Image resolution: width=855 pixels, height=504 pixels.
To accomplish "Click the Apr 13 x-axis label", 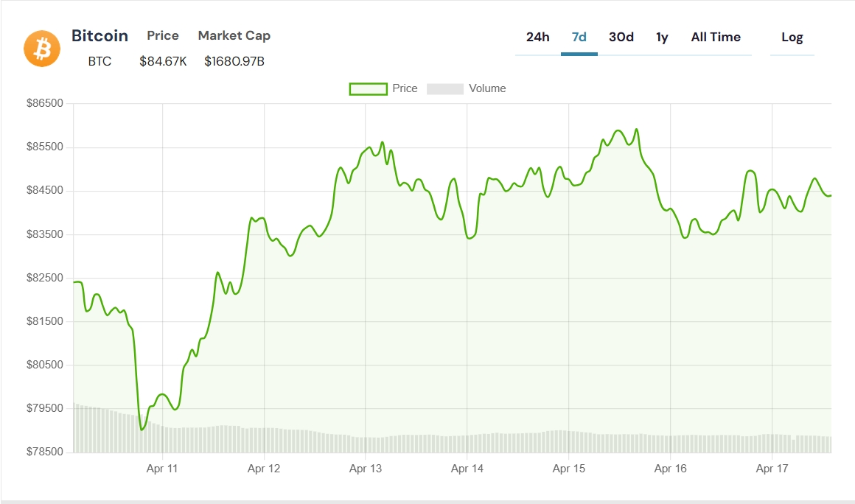I will coord(366,469).
